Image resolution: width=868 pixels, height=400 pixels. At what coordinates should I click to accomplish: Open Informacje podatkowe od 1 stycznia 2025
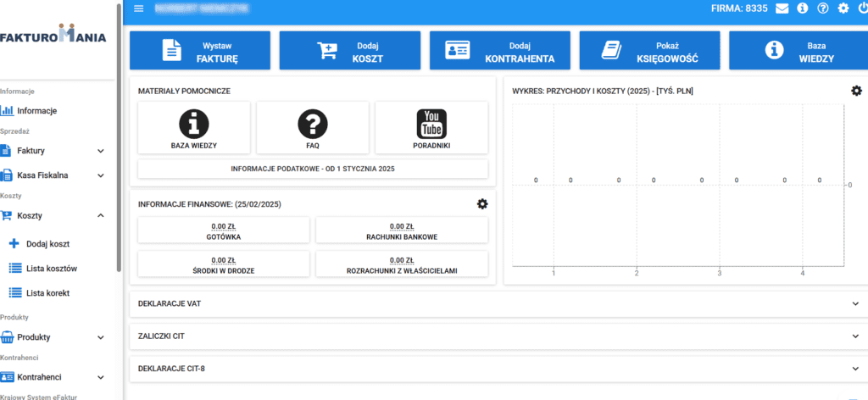(313, 169)
